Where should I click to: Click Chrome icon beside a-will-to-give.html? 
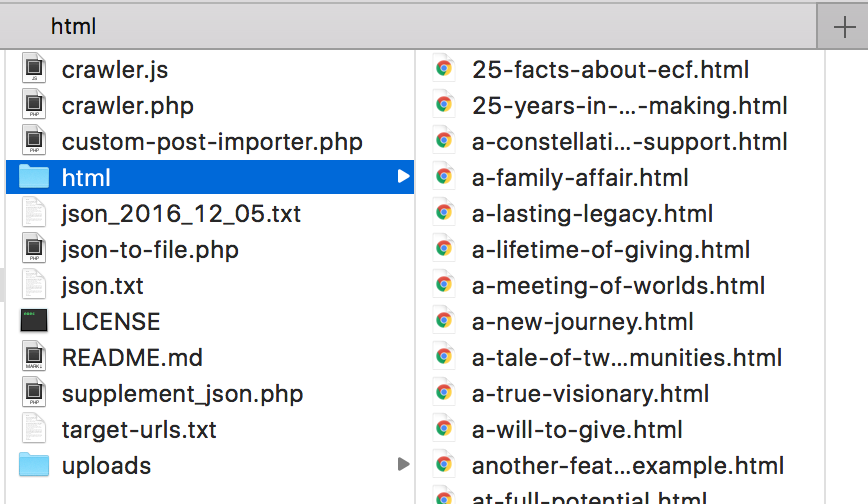click(443, 428)
